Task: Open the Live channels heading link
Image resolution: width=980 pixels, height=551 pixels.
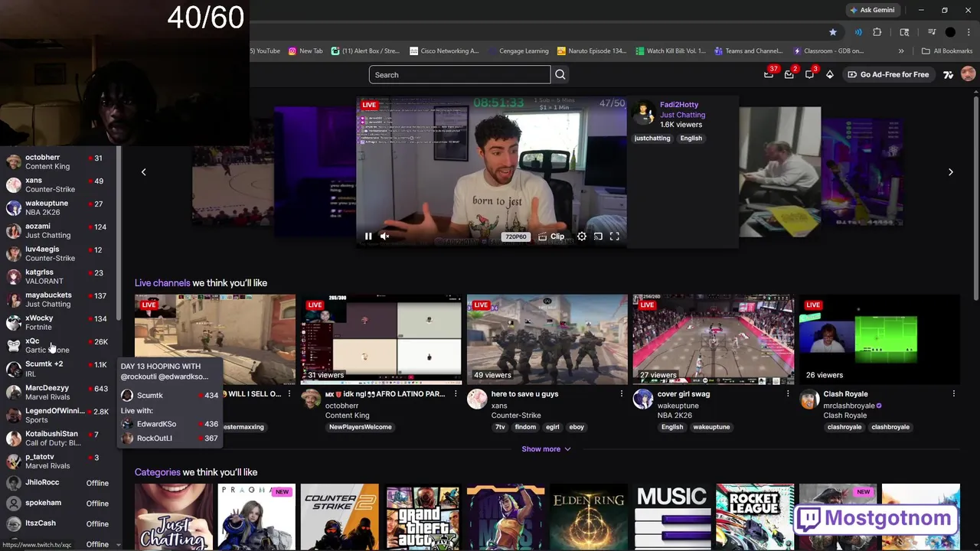Action: [162, 283]
